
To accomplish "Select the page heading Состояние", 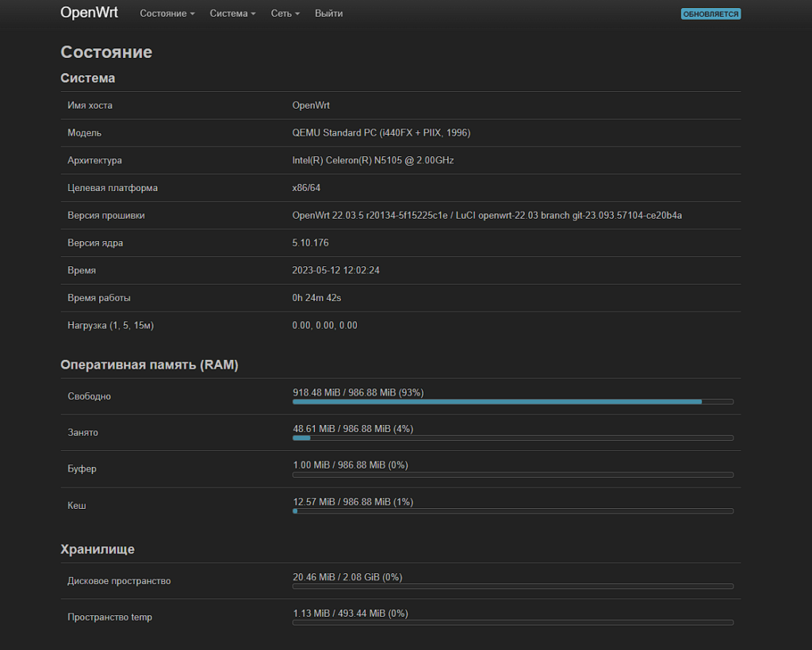I will (106, 52).
